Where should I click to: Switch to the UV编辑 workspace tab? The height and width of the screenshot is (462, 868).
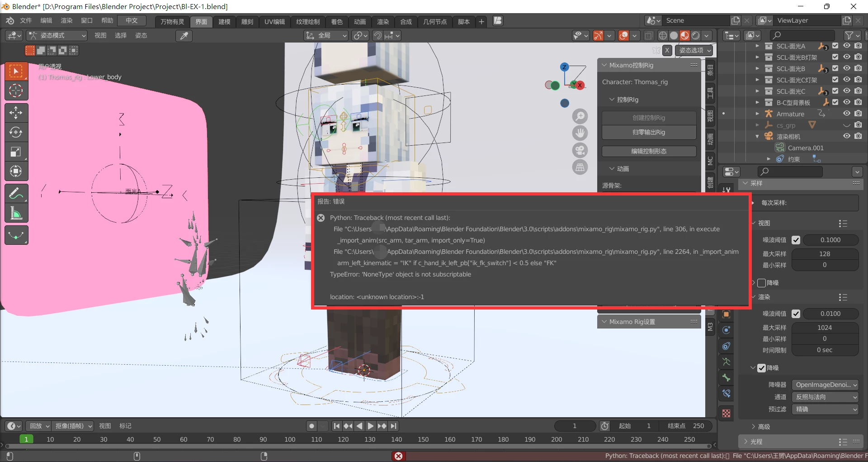point(274,22)
